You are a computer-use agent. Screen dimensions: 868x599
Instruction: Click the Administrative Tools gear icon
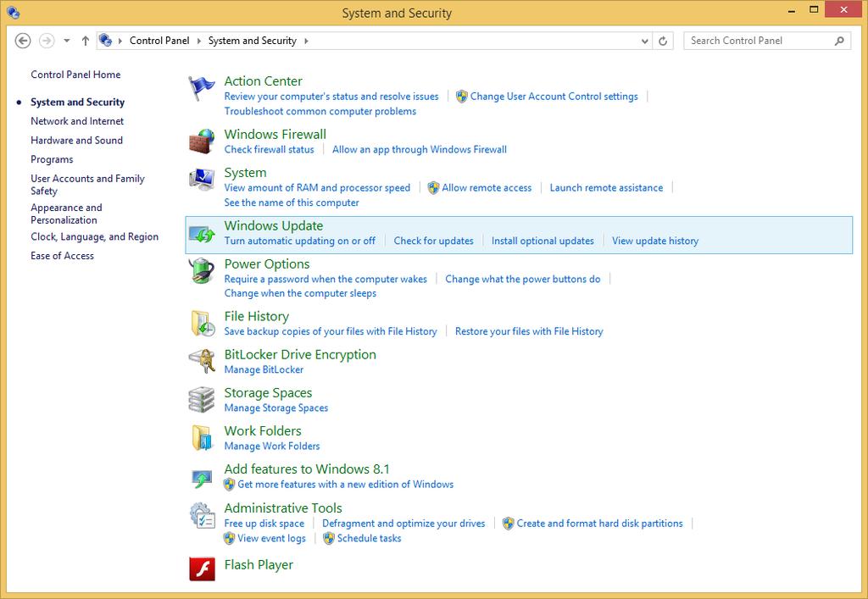tap(202, 515)
